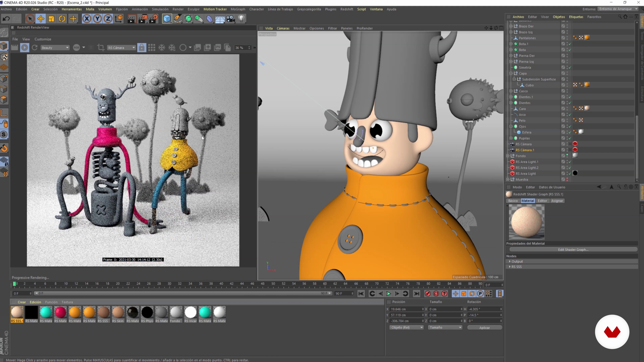The width and height of the screenshot is (644, 362).
Task: Click the Record Active Objects keyframe button
Action: click(x=427, y=294)
